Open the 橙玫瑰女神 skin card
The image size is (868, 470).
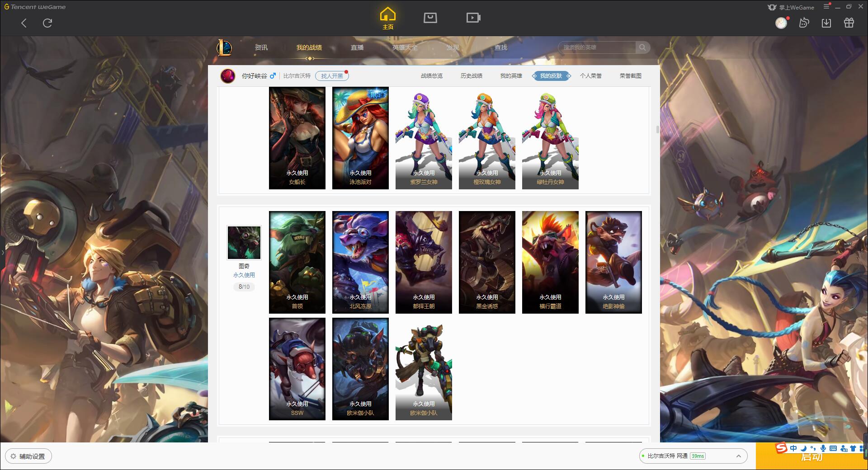[487, 138]
